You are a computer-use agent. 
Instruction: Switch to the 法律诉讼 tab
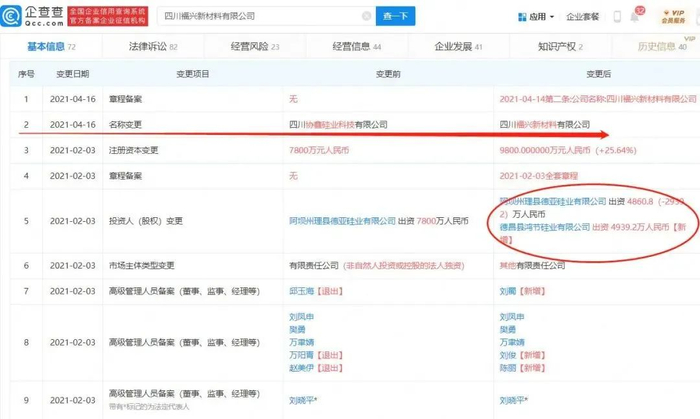click(x=153, y=46)
